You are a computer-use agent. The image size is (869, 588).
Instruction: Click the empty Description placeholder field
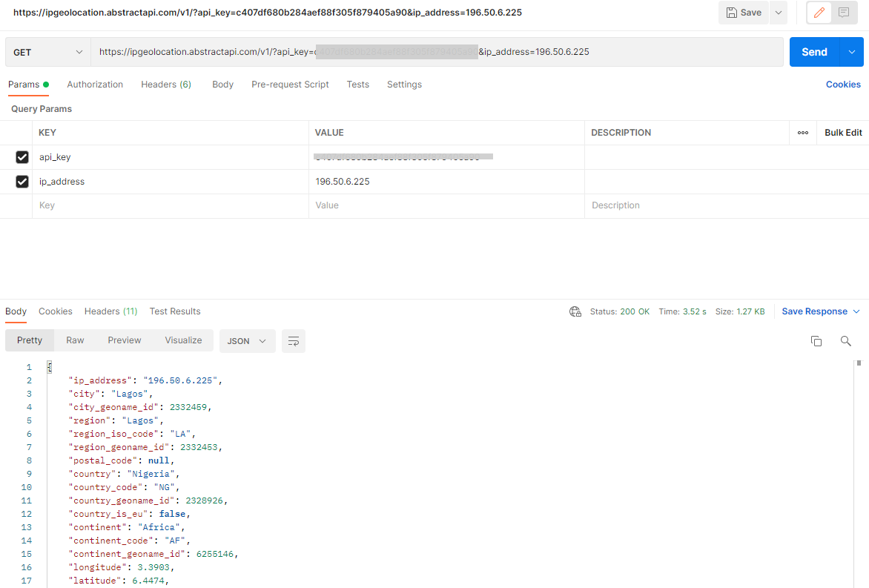point(726,205)
